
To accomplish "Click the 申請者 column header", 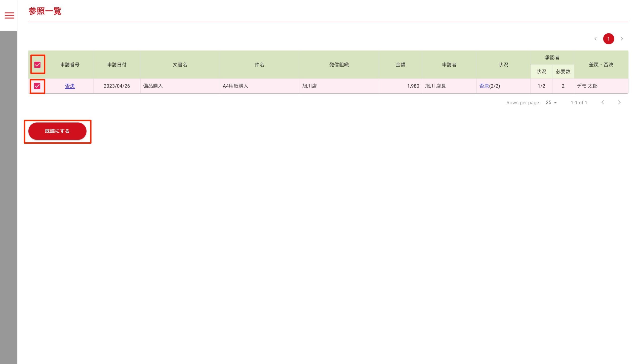I will (449, 65).
